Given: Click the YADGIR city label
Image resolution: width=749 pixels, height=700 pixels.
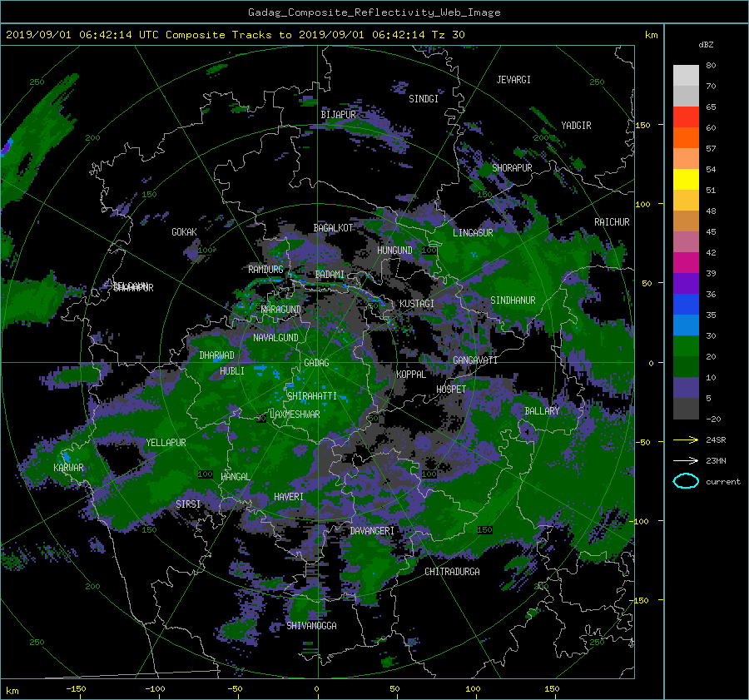Looking at the screenshot, I should click(576, 126).
